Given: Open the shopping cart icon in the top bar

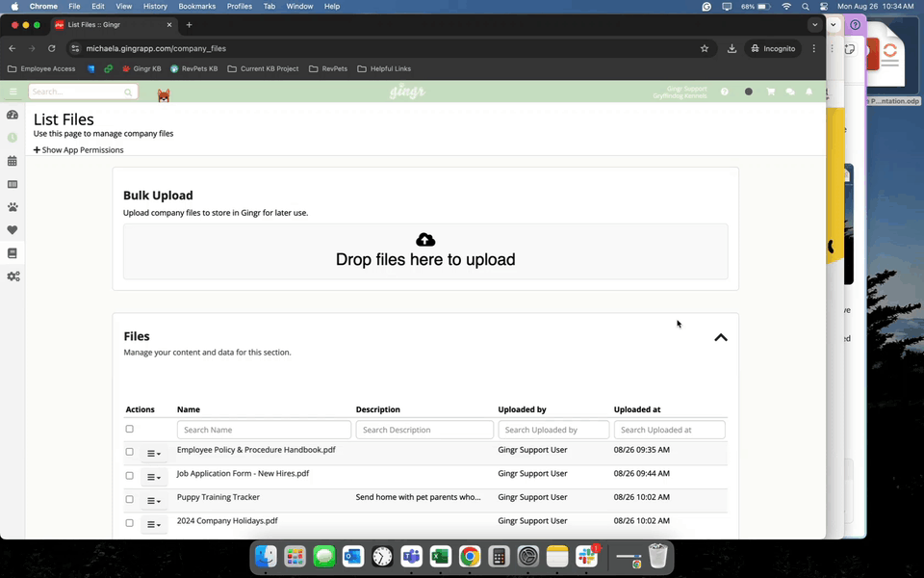Looking at the screenshot, I should pos(771,91).
